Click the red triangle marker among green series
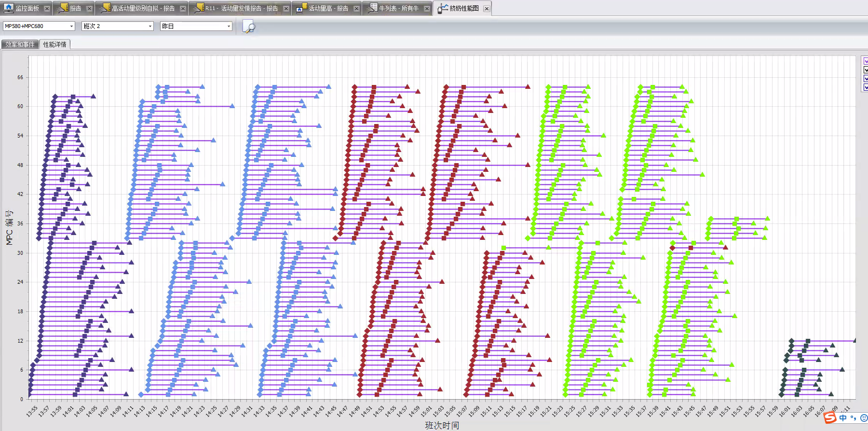The image size is (868, 431). [x=725, y=247]
